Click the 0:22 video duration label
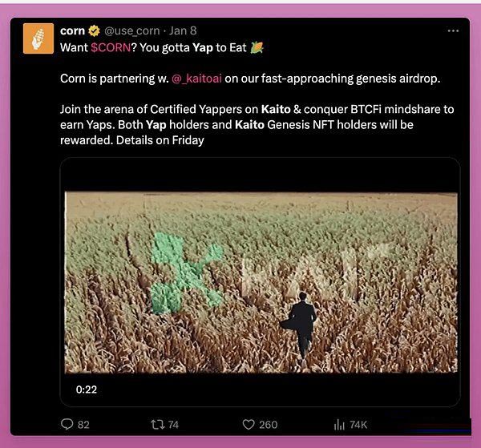 tap(87, 389)
